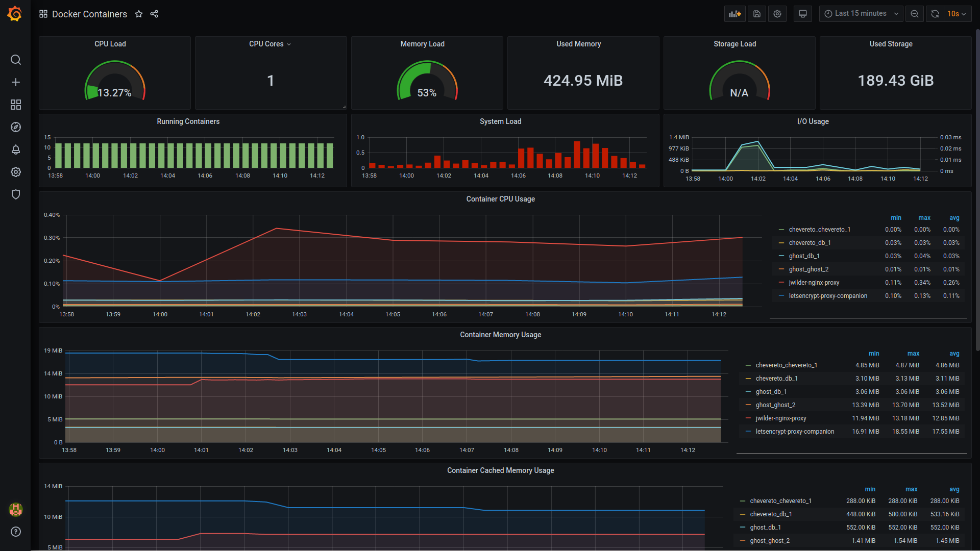Toggle jwilder-nginx-proxy series in CPU Usage legend
The image size is (980, 551).
[814, 282]
